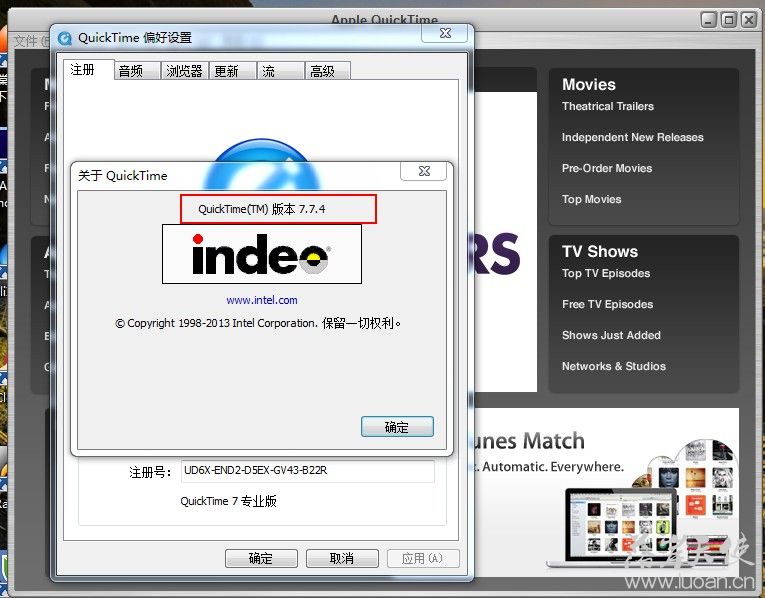This screenshot has width=765, height=598.
Task: Click the 应用 (A) button
Action: point(423,558)
